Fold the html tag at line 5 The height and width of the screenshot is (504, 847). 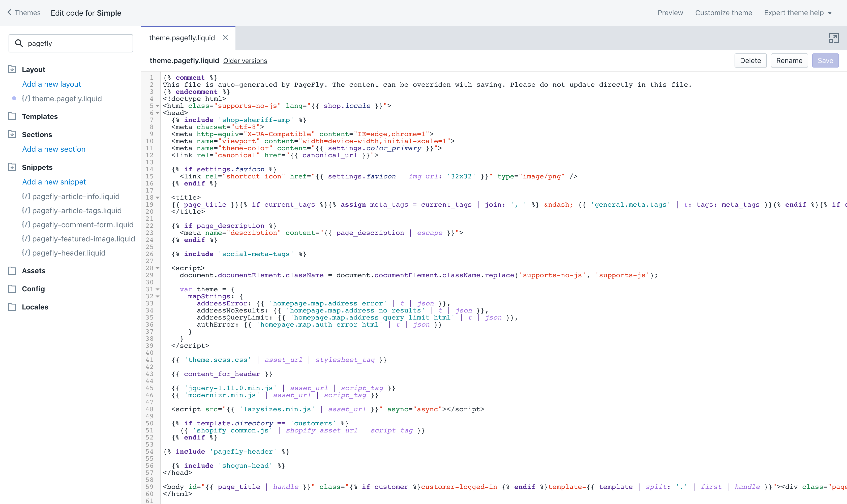[x=158, y=106]
